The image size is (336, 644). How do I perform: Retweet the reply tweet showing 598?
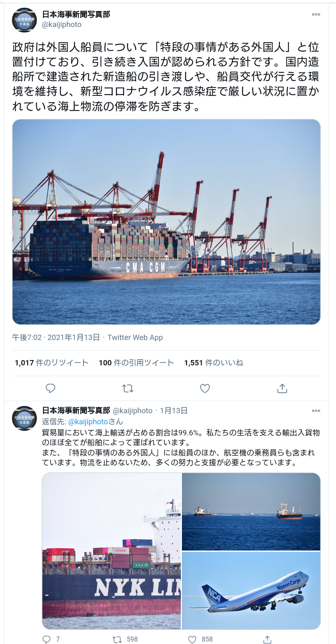(117, 639)
